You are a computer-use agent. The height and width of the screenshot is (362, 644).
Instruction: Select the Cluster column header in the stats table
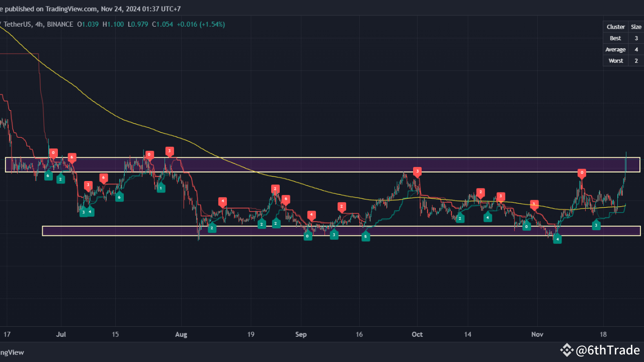615,27
